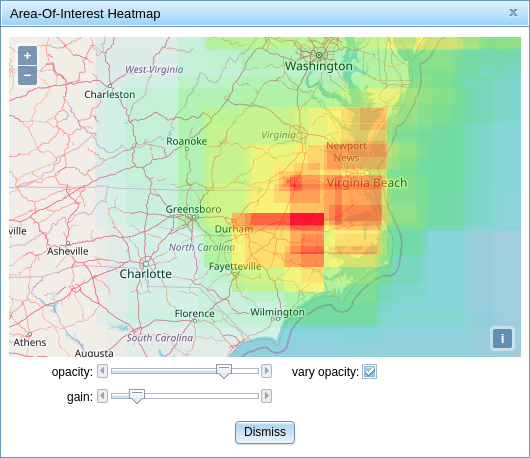Image resolution: width=530 pixels, height=458 pixels.
Task: Click the Newport News label
Action: tap(346, 152)
